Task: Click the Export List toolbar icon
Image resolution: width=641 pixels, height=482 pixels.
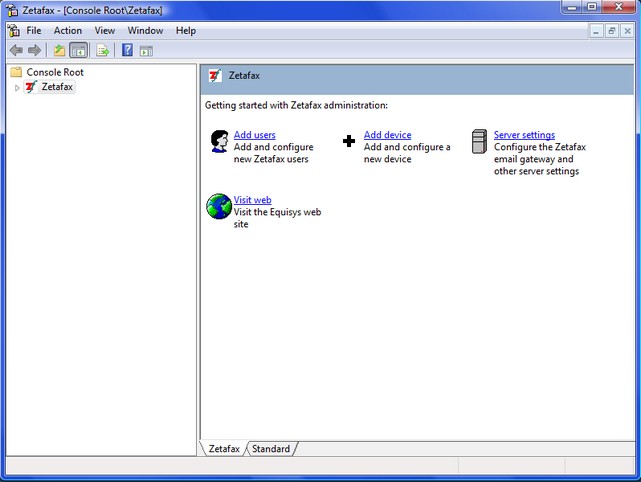Action: [102, 50]
